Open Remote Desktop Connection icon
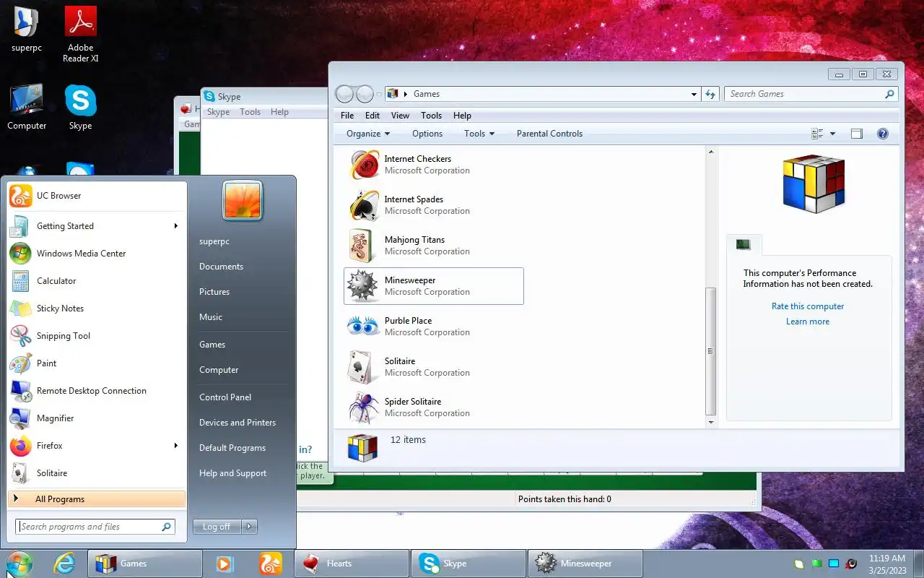The height and width of the screenshot is (578, 924). point(20,391)
